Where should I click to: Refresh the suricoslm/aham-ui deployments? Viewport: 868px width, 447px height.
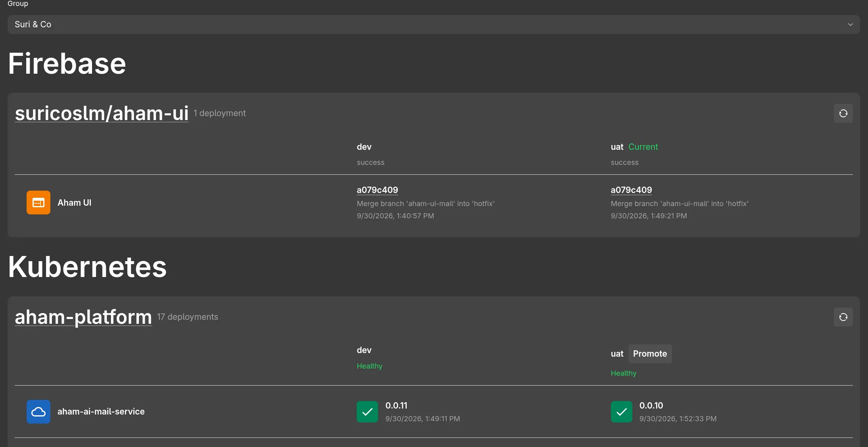pyautogui.click(x=843, y=113)
